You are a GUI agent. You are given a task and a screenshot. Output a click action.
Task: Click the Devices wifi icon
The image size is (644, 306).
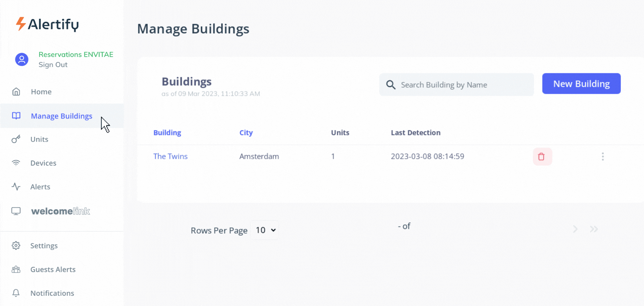coord(16,163)
